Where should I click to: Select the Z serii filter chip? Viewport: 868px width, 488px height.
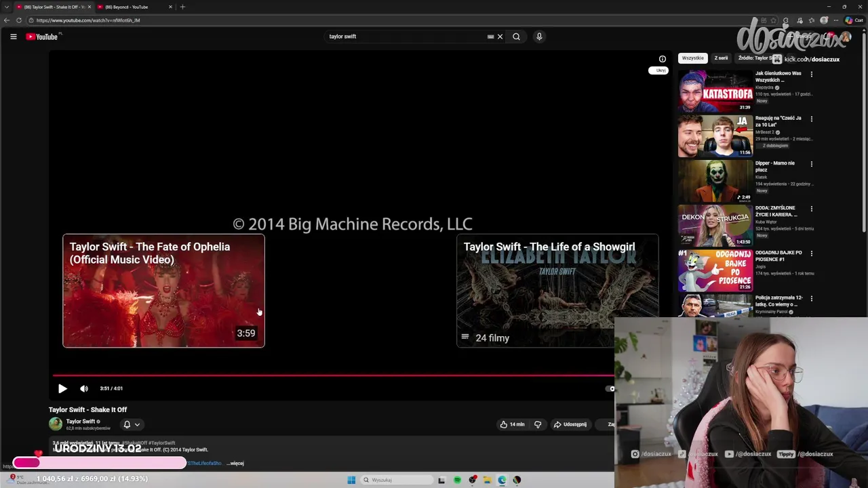click(721, 58)
